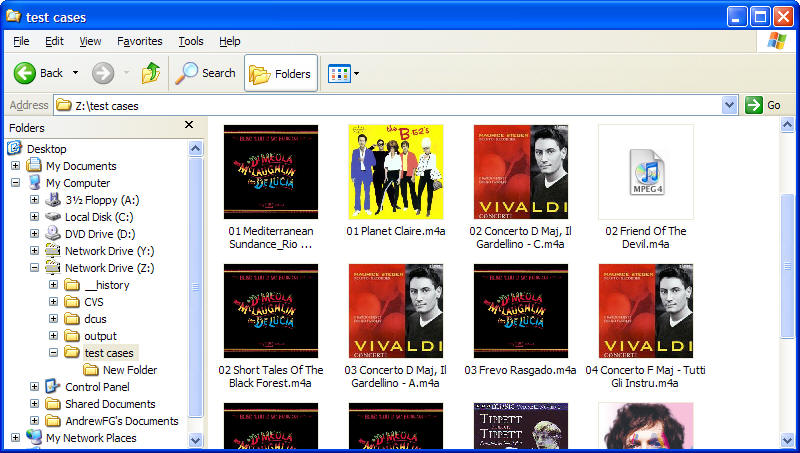Select 01 Mediterranean Sundance_Rio thumbnail
The height and width of the screenshot is (453, 800).
(x=271, y=172)
